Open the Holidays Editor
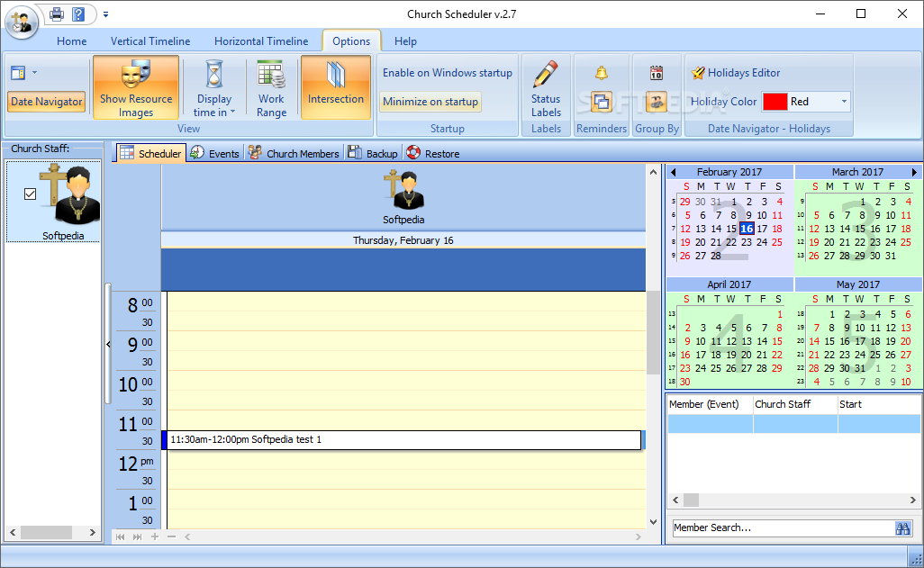 (x=736, y=73)
